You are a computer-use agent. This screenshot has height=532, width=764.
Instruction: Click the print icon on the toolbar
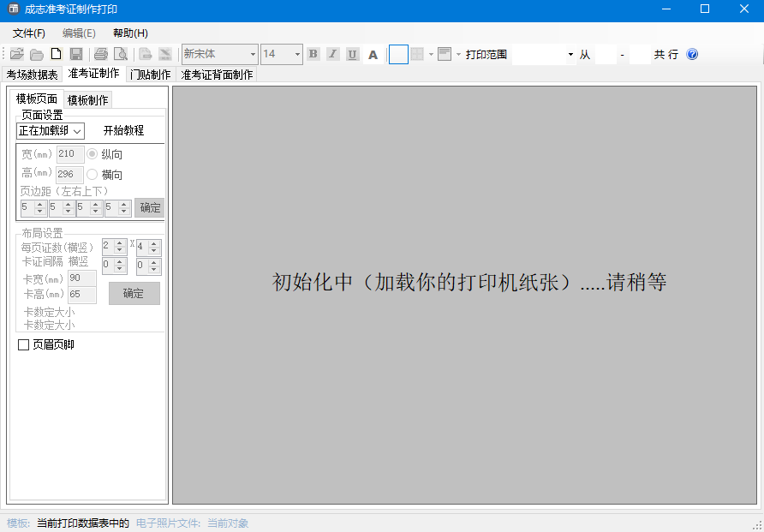coord(101,53)
